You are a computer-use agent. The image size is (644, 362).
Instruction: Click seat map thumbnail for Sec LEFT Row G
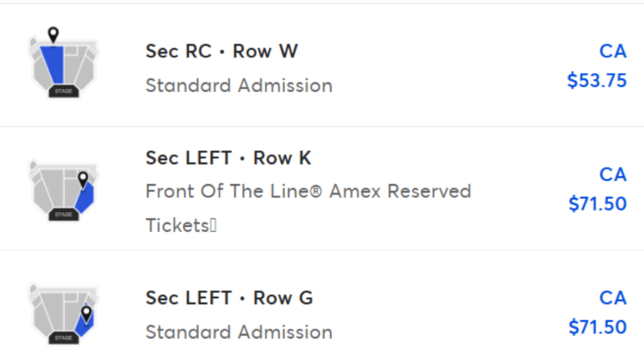pos(64,313)
